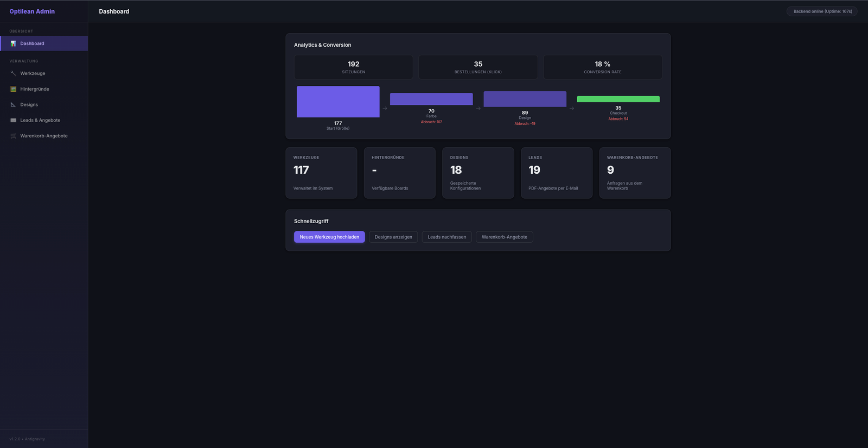This screenshot has height=448, width=868.
Task: Click the Dashboard chart icon in sidebar
Action: (14, 43)
